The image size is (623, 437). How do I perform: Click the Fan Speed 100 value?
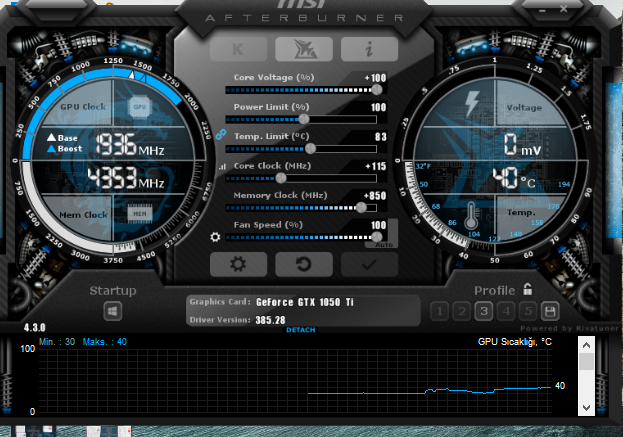[379, 225]
